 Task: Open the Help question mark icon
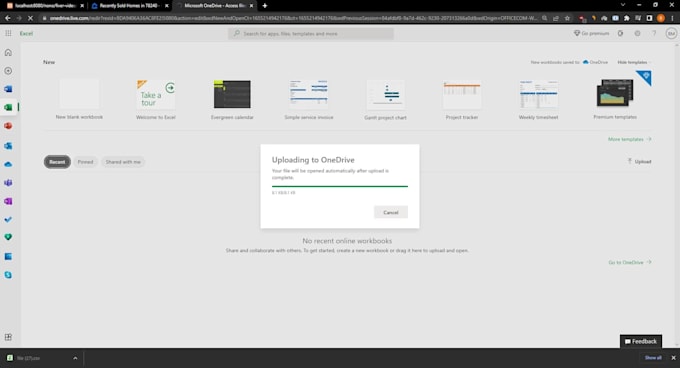point(654,33)
